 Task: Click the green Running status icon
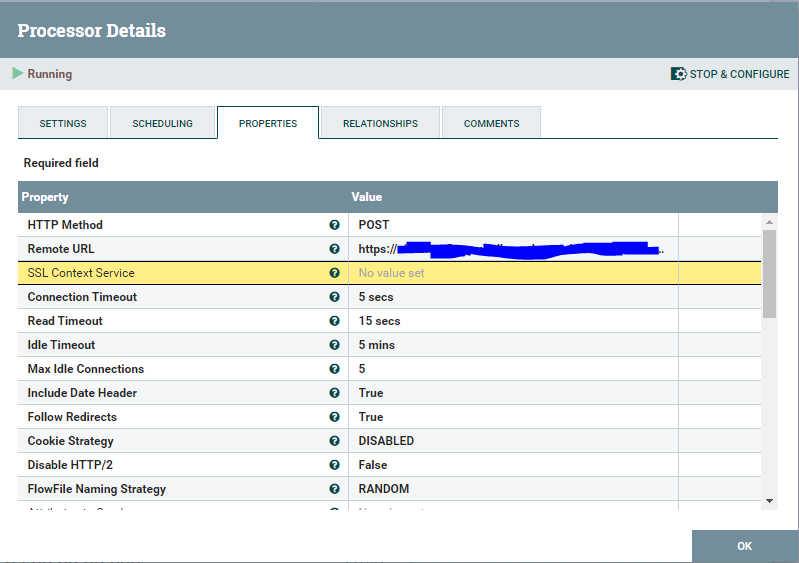(17, 73)
